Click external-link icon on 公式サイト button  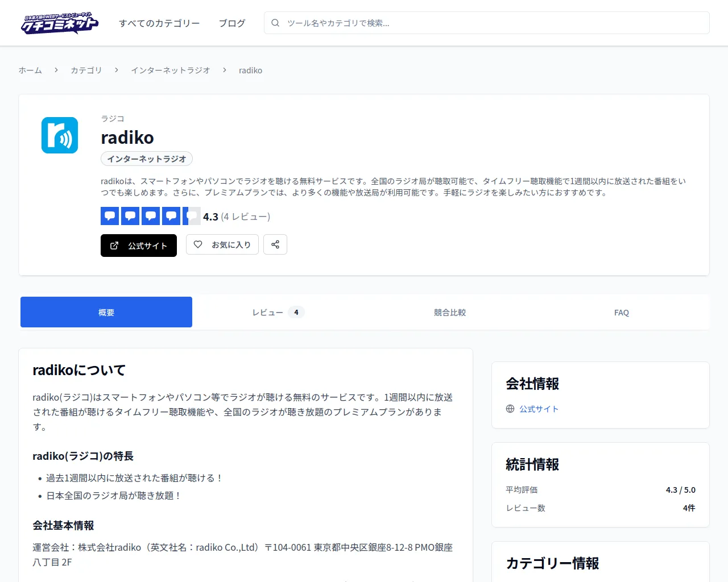114,246
